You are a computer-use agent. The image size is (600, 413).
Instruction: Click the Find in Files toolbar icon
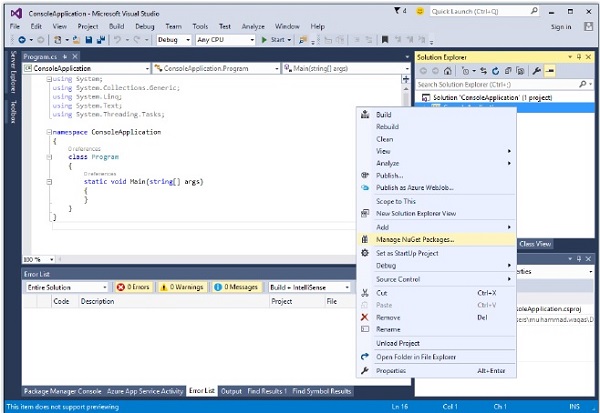click(x=303, y=40)
